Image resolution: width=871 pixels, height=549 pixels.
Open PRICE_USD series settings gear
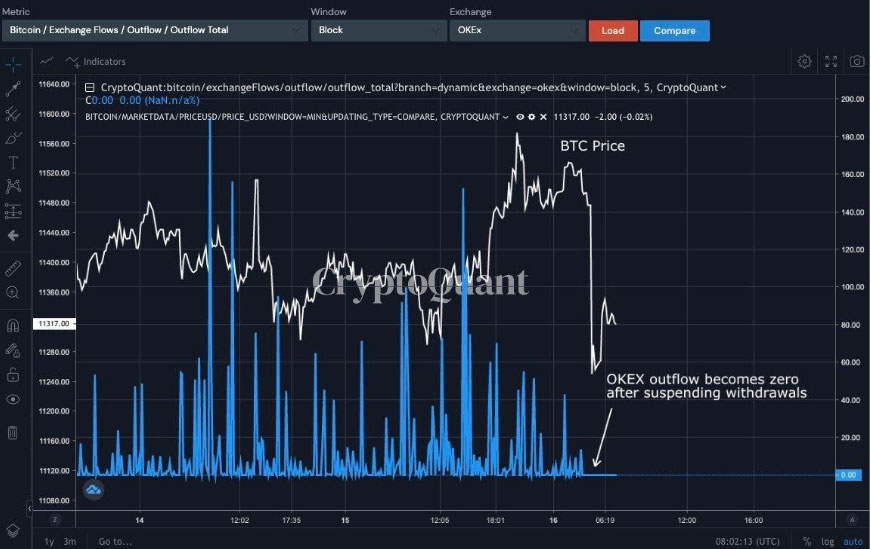tap(532, 117)
